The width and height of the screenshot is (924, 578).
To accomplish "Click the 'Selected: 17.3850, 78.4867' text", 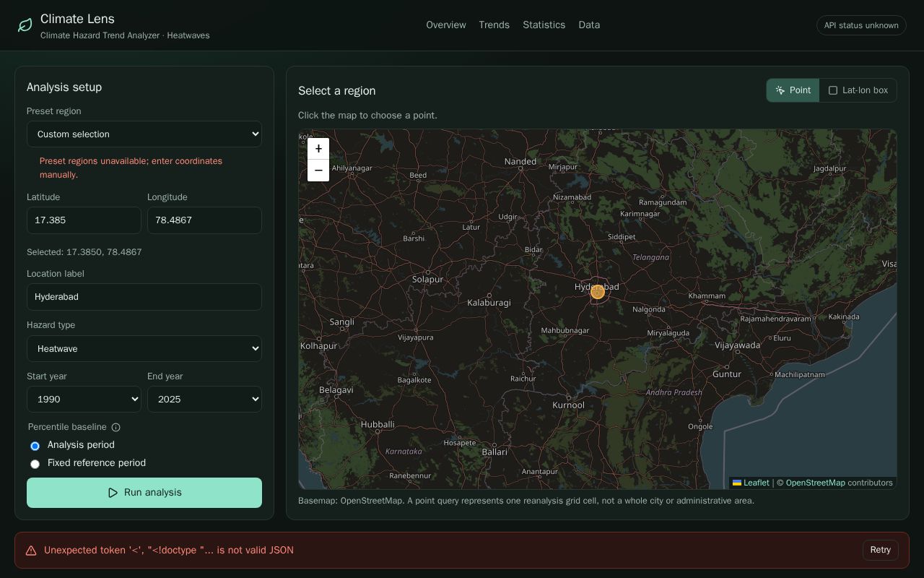I will coord(84,252).
